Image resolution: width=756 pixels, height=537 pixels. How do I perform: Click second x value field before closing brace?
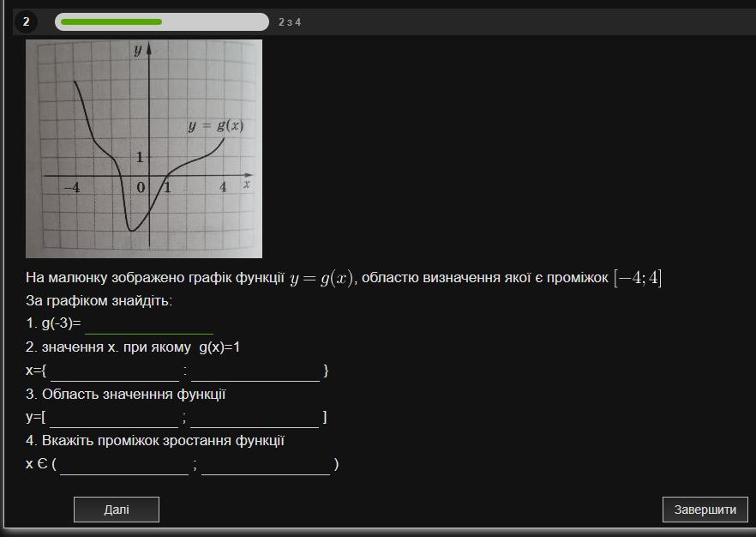[x=255, y=371]
